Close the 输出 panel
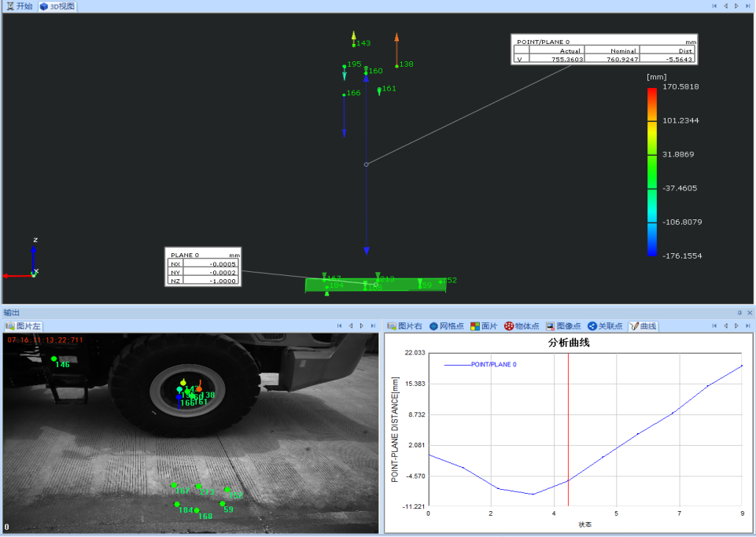Screen dimensions: 756x537 point(749,313)
